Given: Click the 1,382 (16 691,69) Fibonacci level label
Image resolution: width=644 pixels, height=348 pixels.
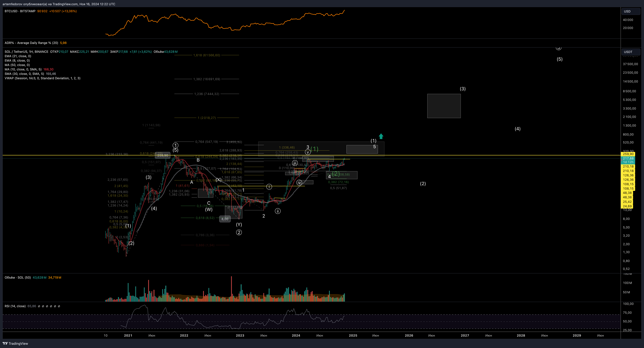Looking at the screenshot, I should point(207,79).
